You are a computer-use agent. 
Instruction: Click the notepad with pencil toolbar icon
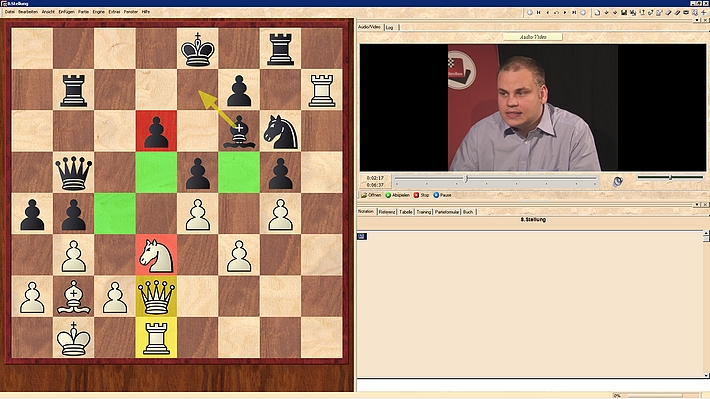point(659,12)
